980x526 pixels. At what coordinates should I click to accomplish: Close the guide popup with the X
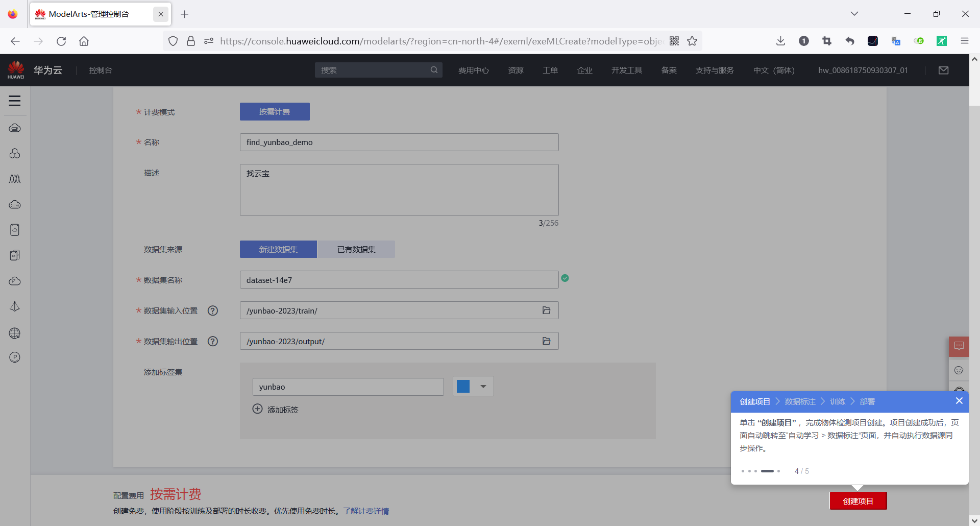pyautogui.click(x=959, y=401)
